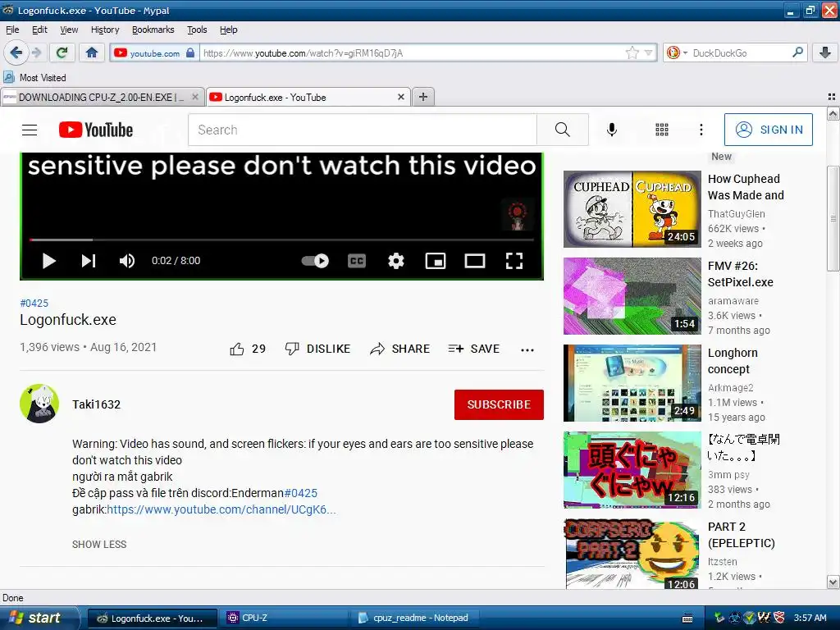Click the browser forward arrow

pos(36,52)
